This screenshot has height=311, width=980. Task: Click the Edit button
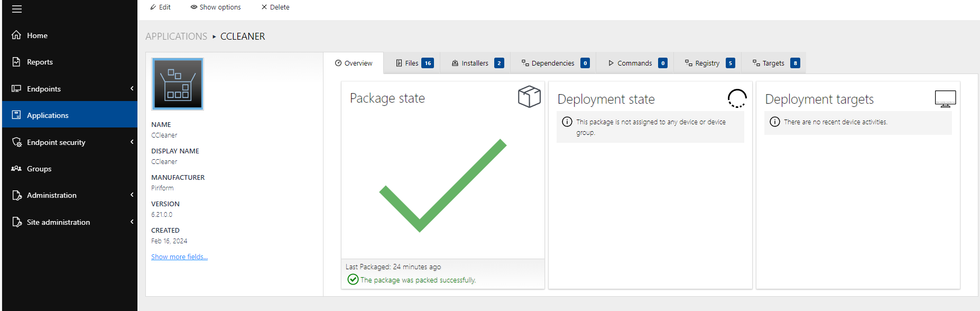[x=161, y=7]
